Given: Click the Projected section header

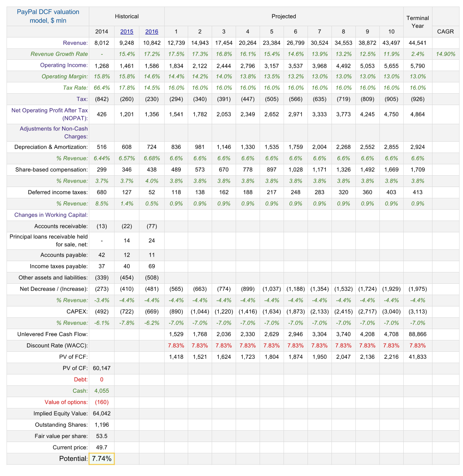Looking at the screenshot, I should 284,16.
